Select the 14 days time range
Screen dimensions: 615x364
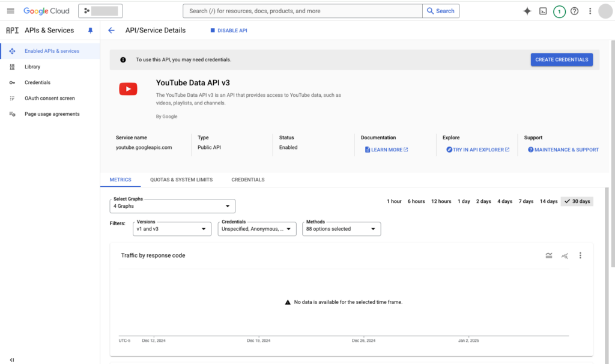(549, 201)
